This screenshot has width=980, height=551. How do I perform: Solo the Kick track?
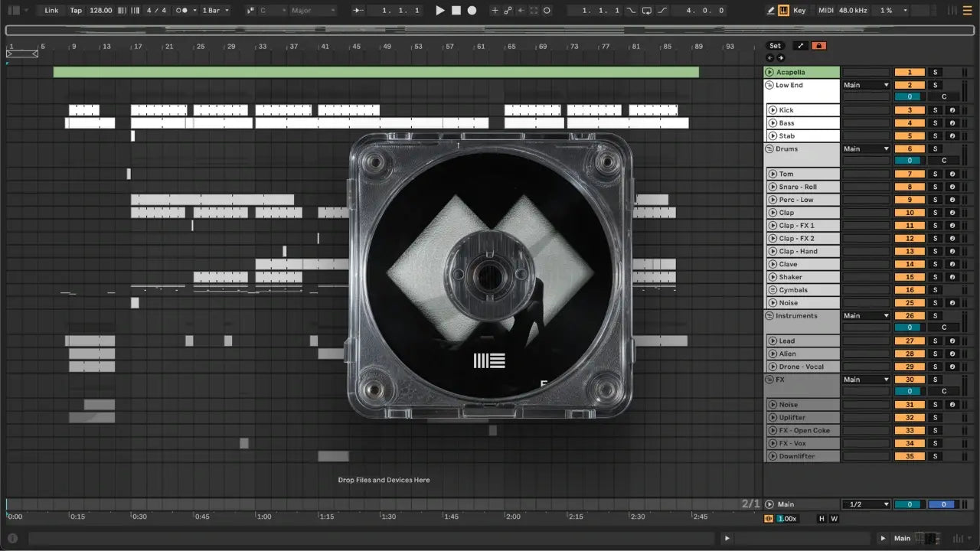[934, 110]
